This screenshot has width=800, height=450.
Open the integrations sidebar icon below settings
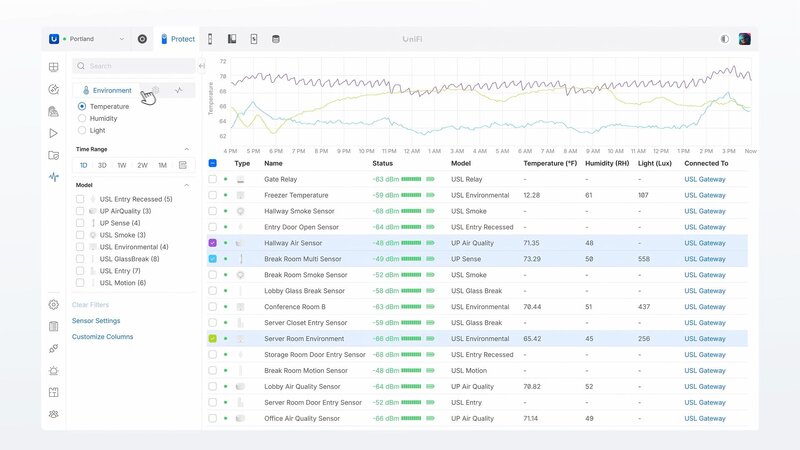54,348
